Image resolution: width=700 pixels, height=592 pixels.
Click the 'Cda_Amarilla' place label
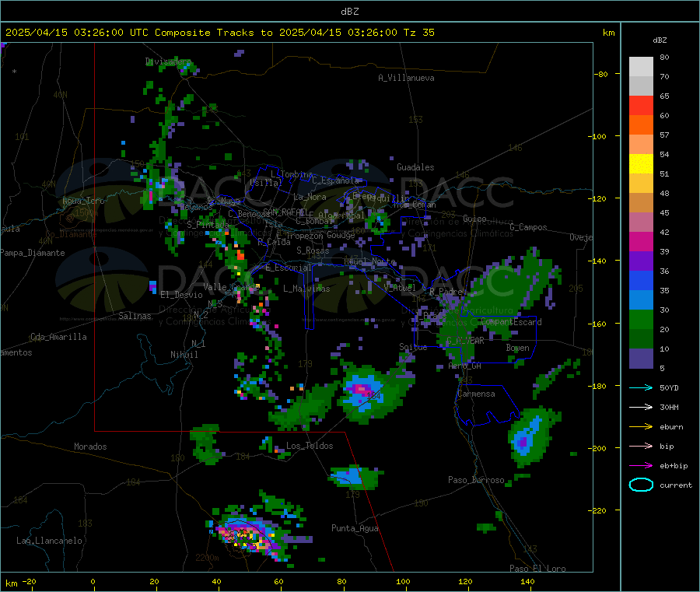[x=58, y=337]
